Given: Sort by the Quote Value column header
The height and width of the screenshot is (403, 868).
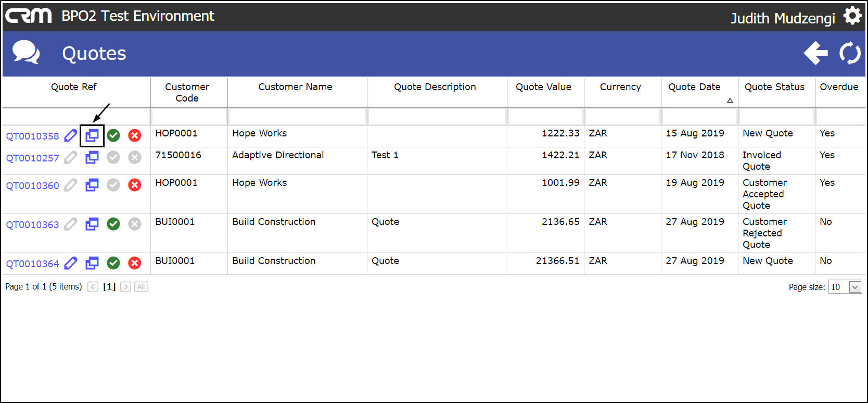Looking at the screenshot, I should click(x=543, y=87).
